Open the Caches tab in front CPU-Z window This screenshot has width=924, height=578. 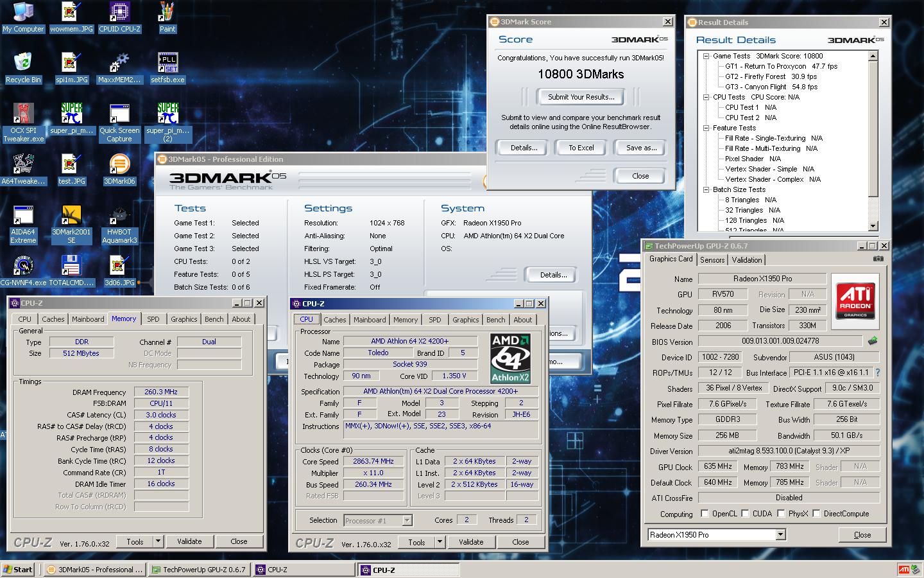(x=334, y=319)
